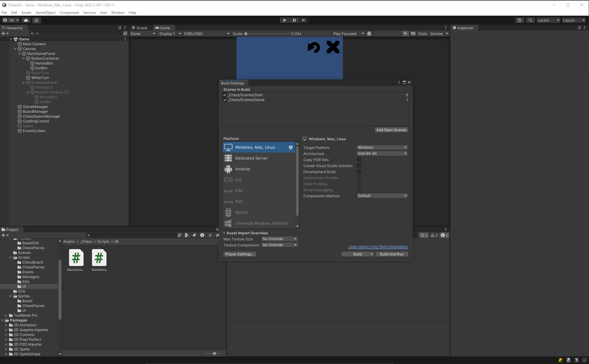The height and width of the screenshot is (364, 589).
Task: Maximize the Build Settings window
Action: click(404, 82)
